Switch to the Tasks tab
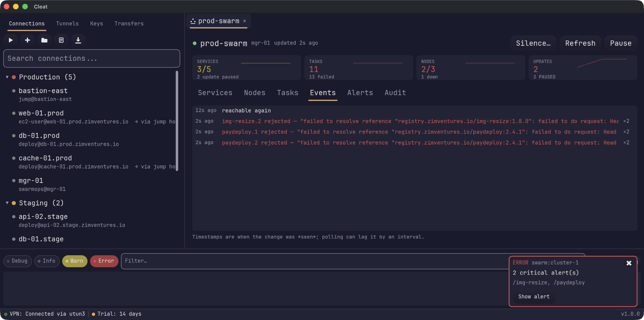Viewport: 644px width, 320px height. coord(288,93)
